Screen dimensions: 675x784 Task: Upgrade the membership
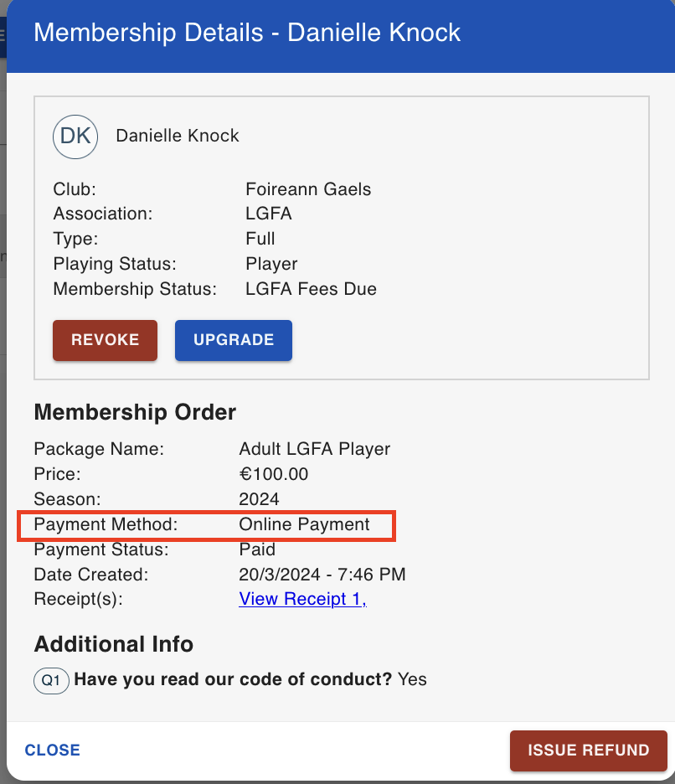pos(234,340)
